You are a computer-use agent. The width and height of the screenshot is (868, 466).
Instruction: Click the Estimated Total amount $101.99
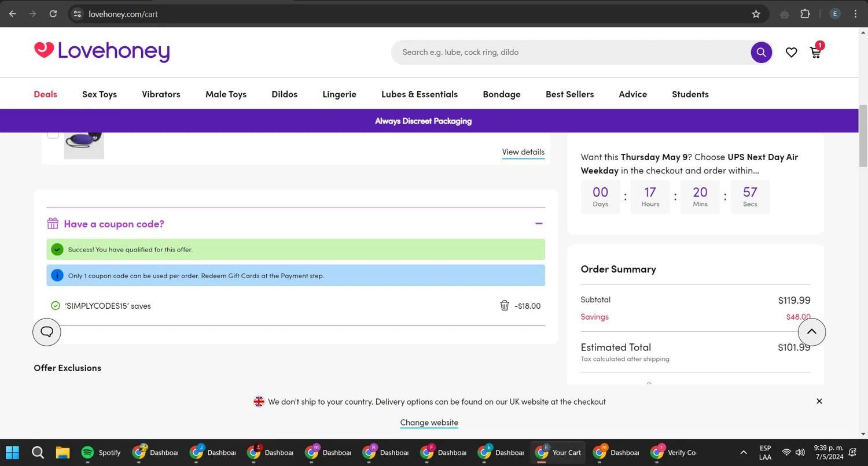[x=794, y=347]
